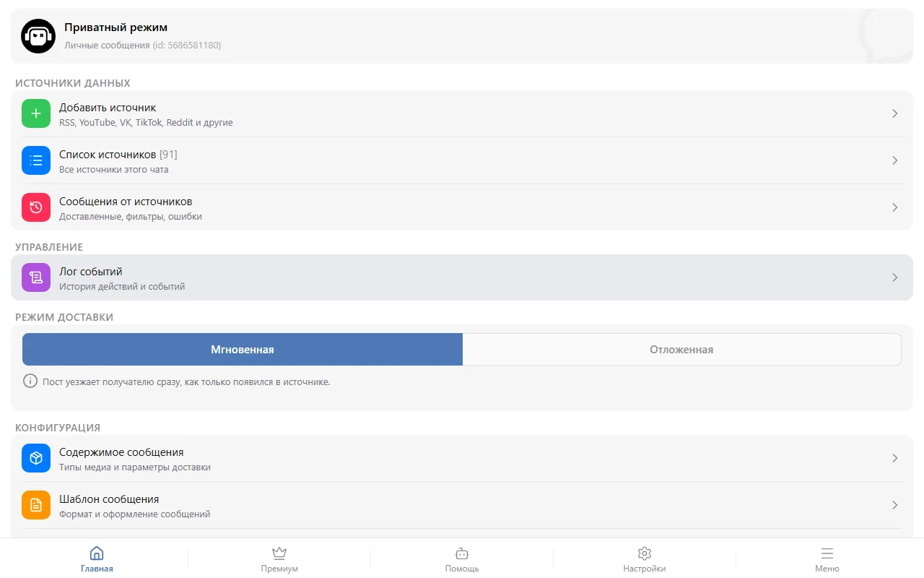Image resolution: width=924 pixels, height=578 pixels.
Task: Click subtitle История действий и событий
Action: (122, 287)
